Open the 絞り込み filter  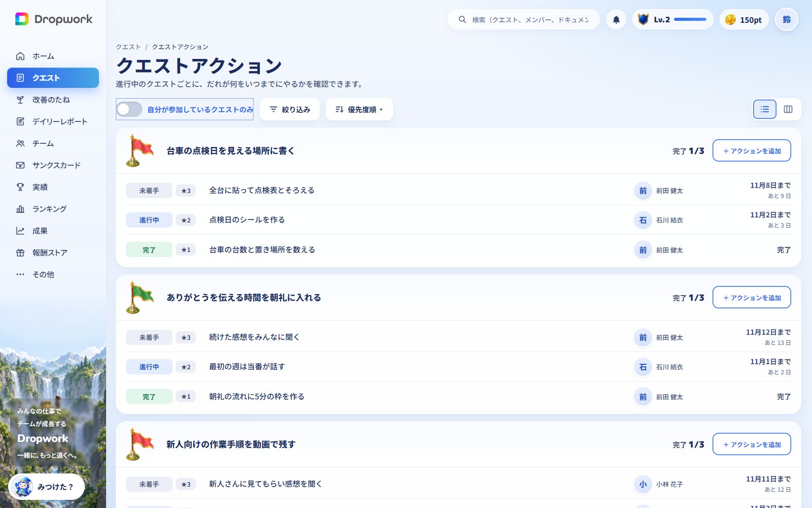click(x=290, y=109)
